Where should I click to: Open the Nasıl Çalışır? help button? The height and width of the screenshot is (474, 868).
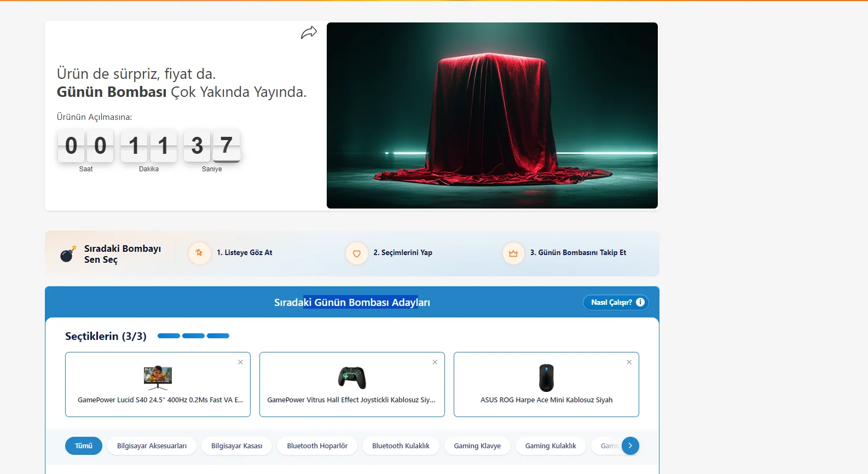coord(616,302)
